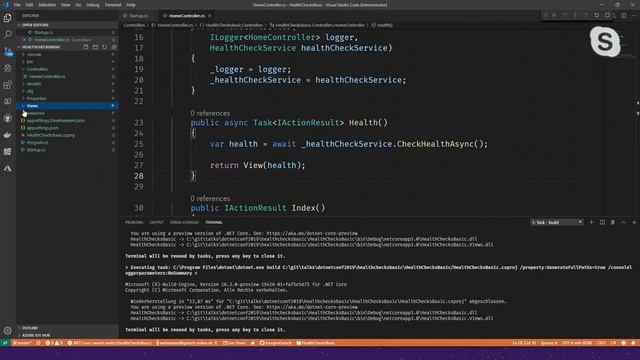640x360 pixels.
Task: Click '0 references' above Health method
Action: [210, 113]
